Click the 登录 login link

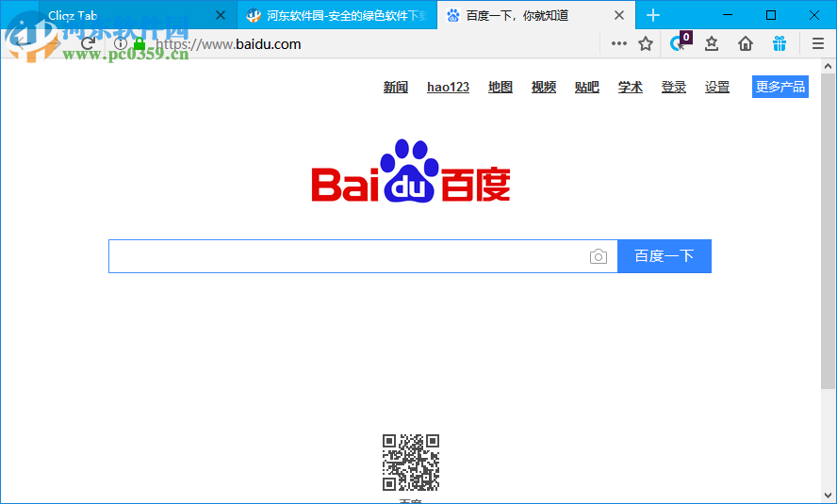(674, 87)
